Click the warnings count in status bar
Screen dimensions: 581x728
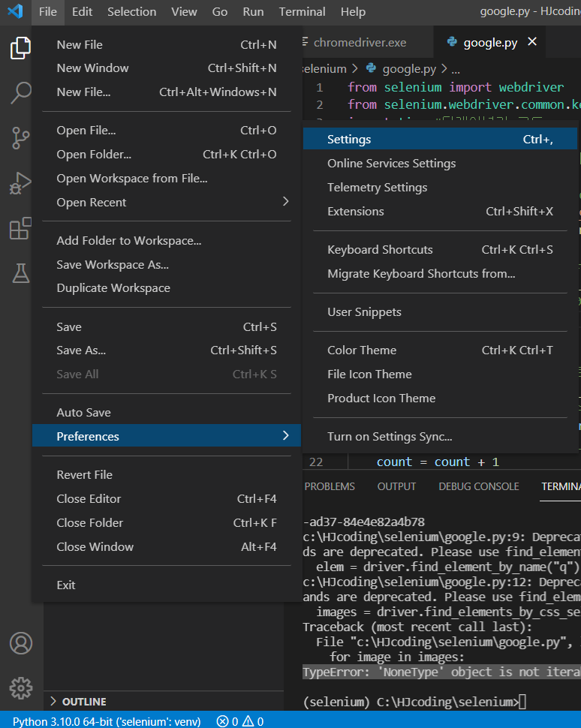click(x=253, y=721)
